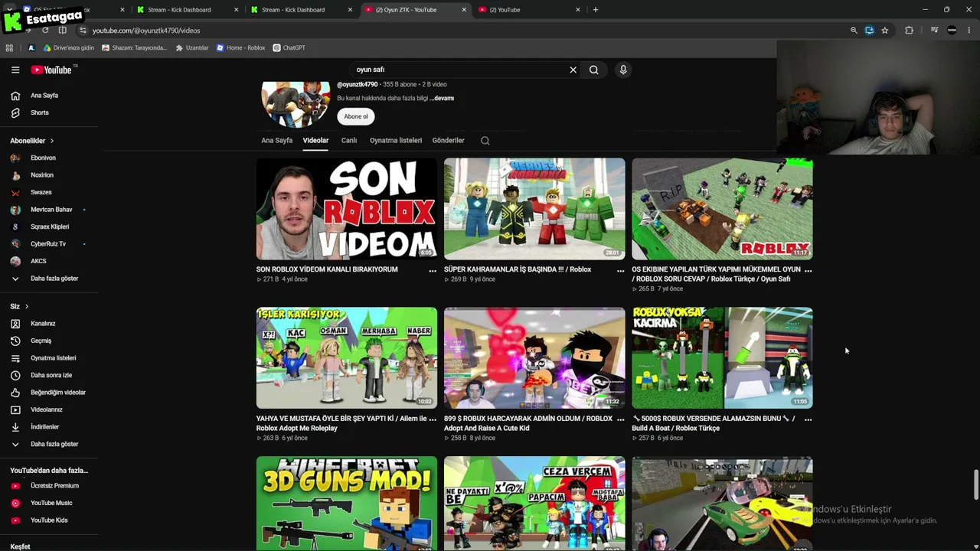Viewport: 980px width, 551px height.
Task: Open YouTube Music link
Action: tap(51, 503)
